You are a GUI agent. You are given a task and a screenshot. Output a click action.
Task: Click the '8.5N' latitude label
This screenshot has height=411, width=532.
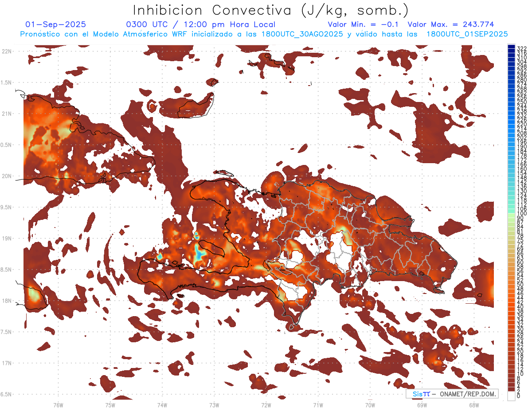7,270
